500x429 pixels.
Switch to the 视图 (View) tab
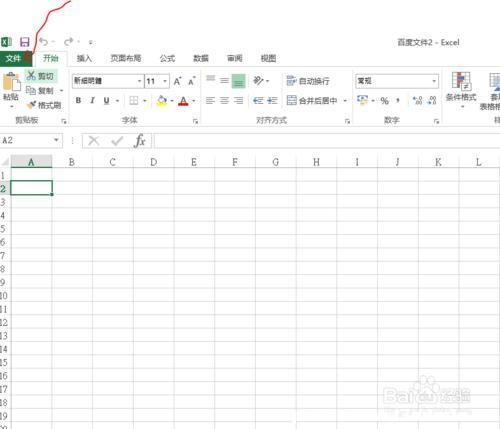point(268,59)
